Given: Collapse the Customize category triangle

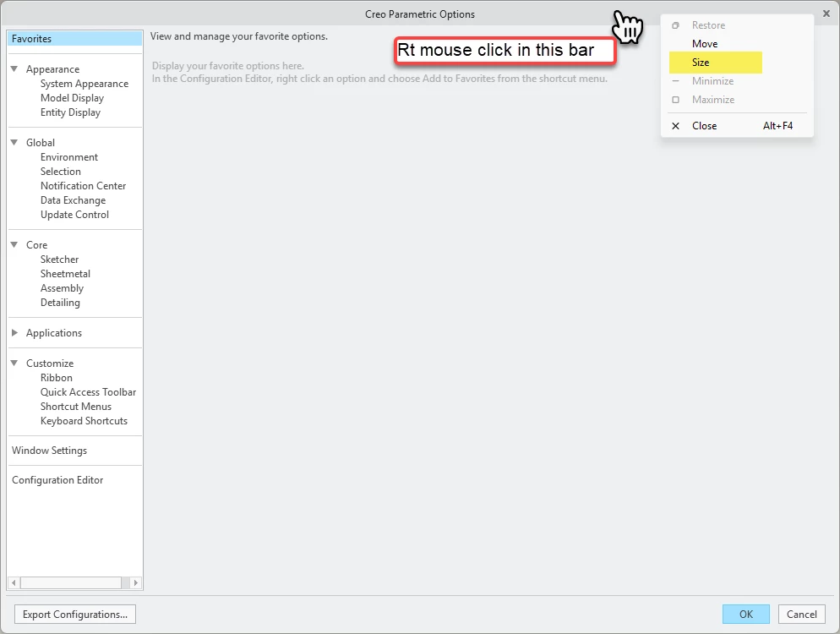Looking at the screenshot, I should coord(14,363).
